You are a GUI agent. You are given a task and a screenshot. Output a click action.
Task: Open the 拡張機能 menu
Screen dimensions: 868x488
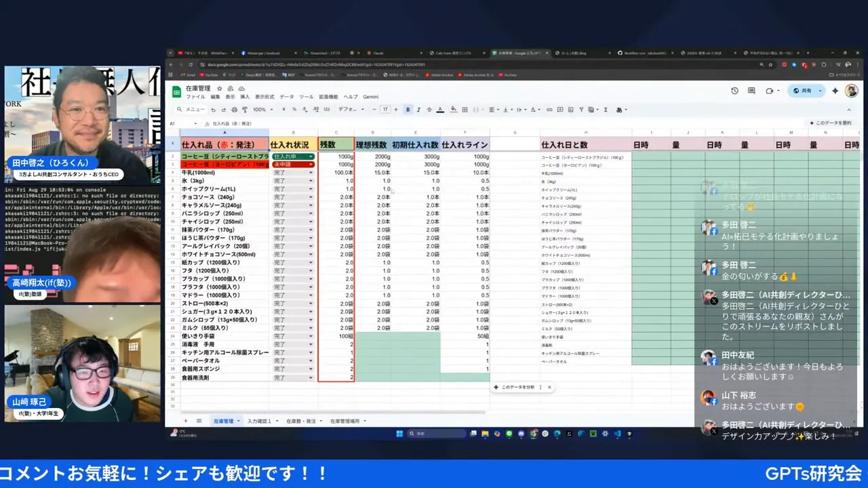(328, 96)
